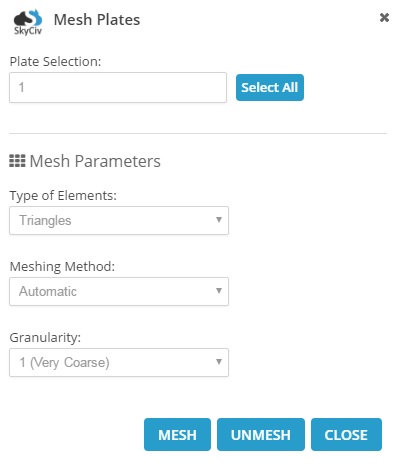The height and width of the screenshot is (471, 411).
Task: Focus the Plate Selection input field
Action: click(118, 88)
